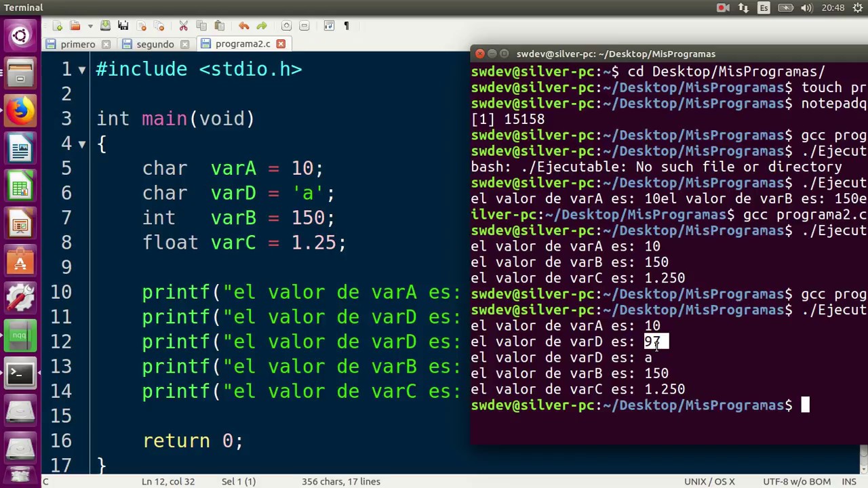Zoom out with the toolbar icon
The height and width of the screenshot is (488, 868).
coord(304,26)
